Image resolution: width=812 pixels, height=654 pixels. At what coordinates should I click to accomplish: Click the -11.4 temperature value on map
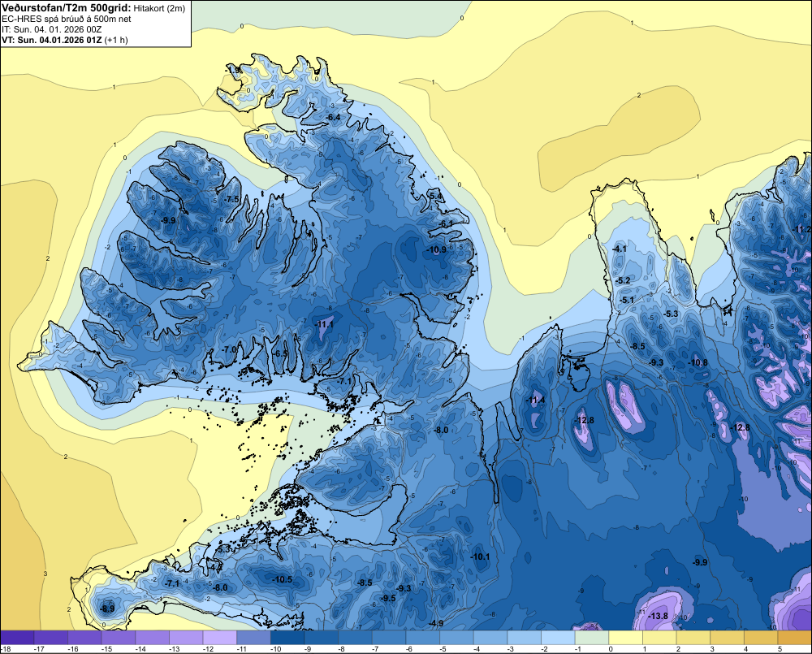535,400
